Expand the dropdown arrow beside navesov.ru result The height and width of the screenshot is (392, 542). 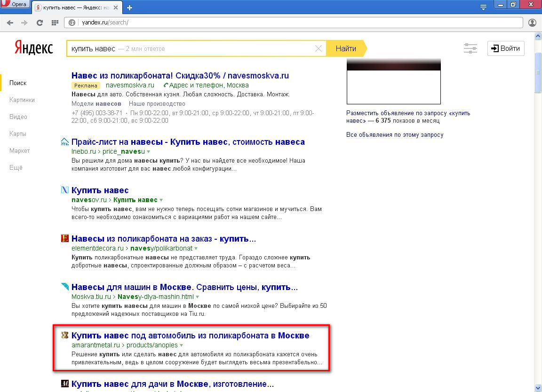point(161,200)
